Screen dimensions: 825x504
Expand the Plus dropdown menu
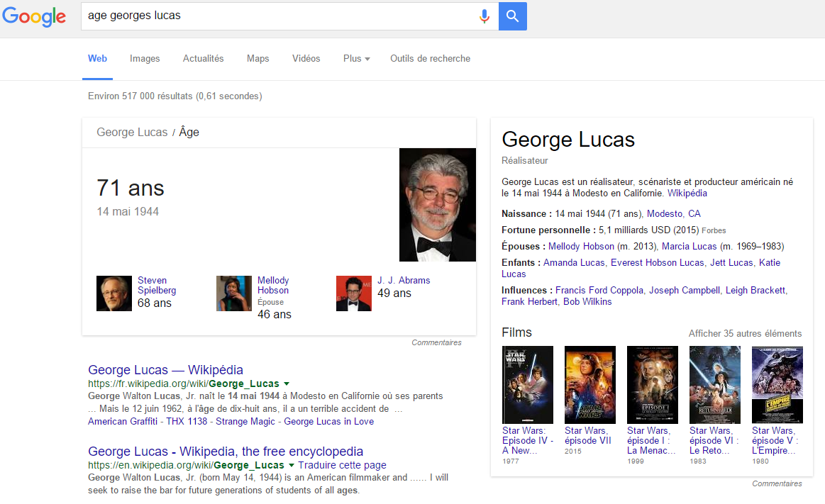tap(356, 58)
